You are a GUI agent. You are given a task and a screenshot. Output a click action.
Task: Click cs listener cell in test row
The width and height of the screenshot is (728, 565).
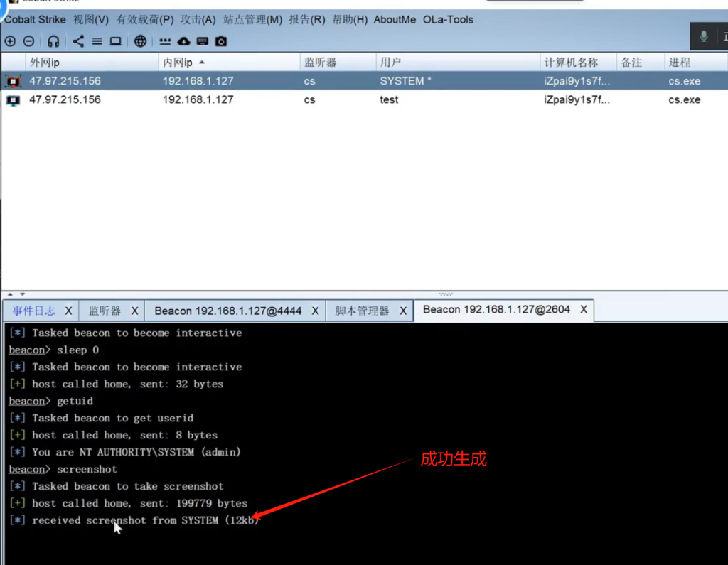[x=310, y=99]
